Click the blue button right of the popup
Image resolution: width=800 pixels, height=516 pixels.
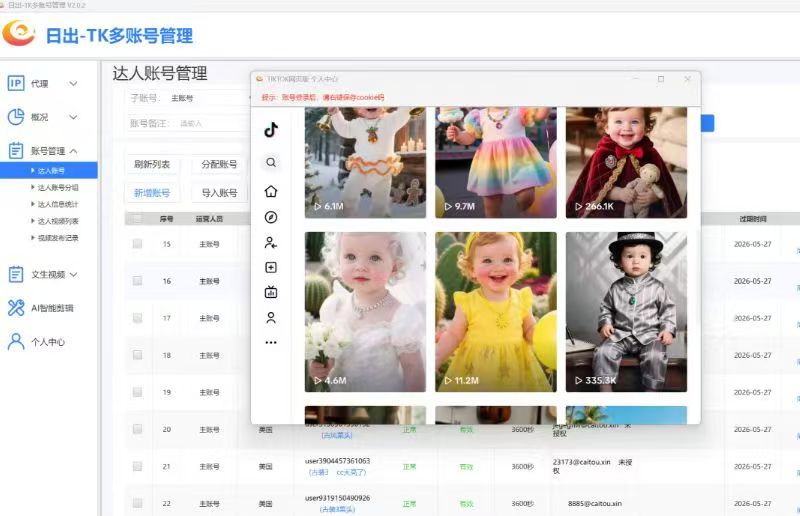click(x=707, y=123)
